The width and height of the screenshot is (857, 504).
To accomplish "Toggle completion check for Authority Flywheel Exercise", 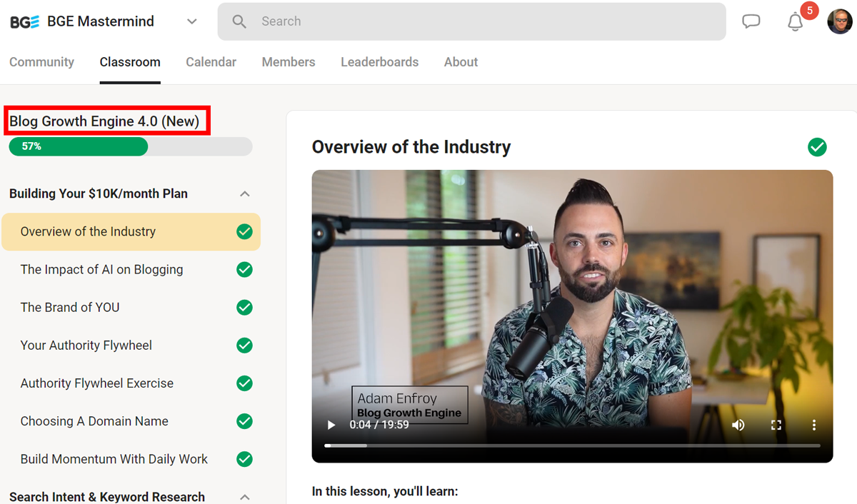I will click(244, 383).
